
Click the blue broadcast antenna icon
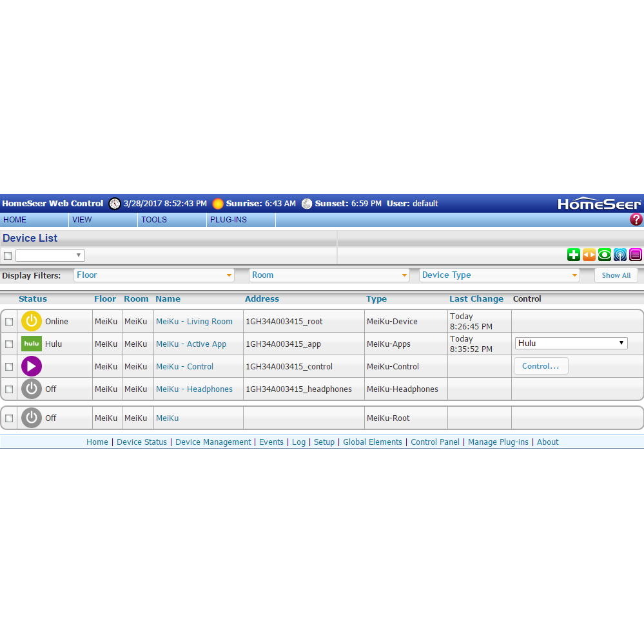coord(620,255)
